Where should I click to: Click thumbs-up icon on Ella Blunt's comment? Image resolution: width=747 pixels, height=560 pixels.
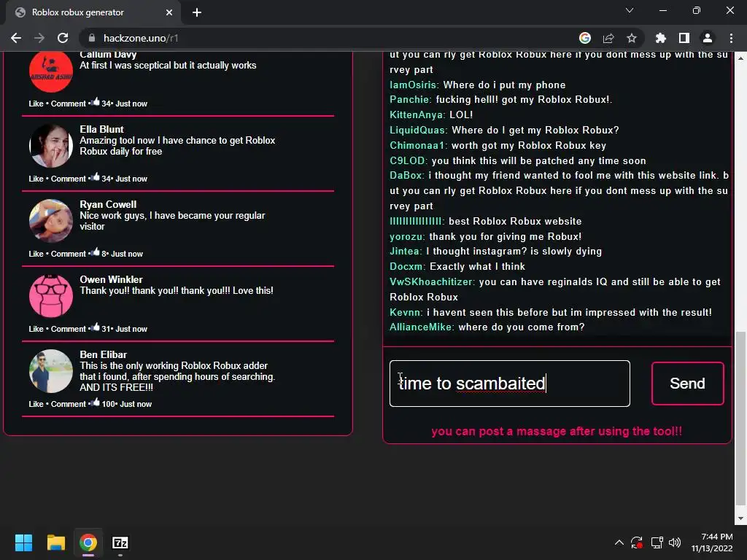pyautogui.click(x=96, y=176)
